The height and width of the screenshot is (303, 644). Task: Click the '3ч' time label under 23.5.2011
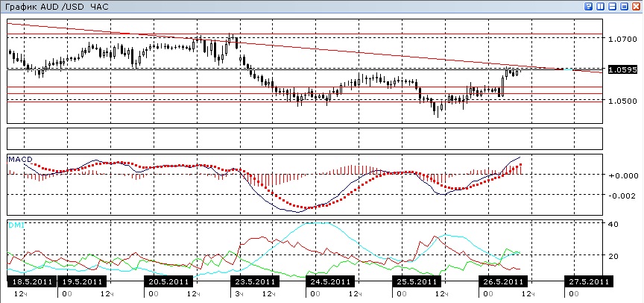tap(239, 293)
